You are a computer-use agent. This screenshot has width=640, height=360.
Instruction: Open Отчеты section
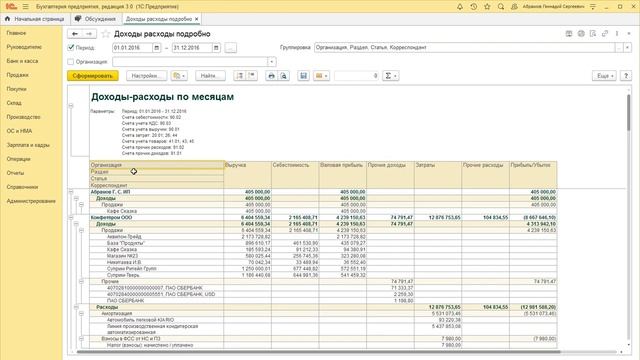click(16, 173)
